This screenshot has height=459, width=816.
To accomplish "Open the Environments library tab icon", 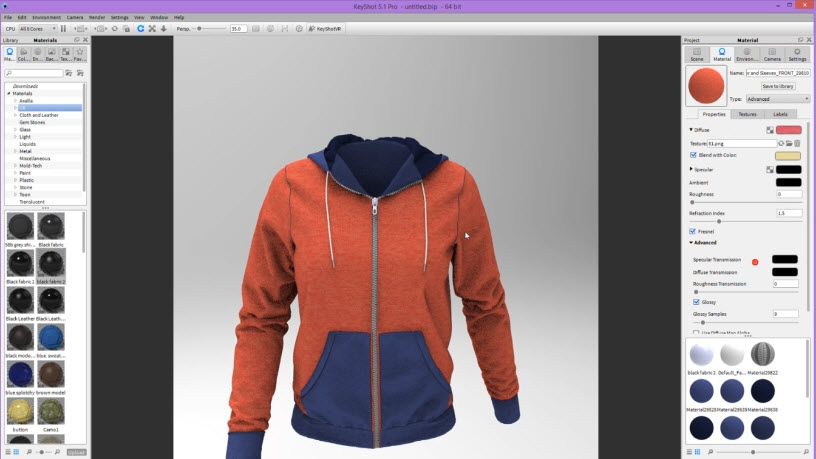I will coord(37,54).
